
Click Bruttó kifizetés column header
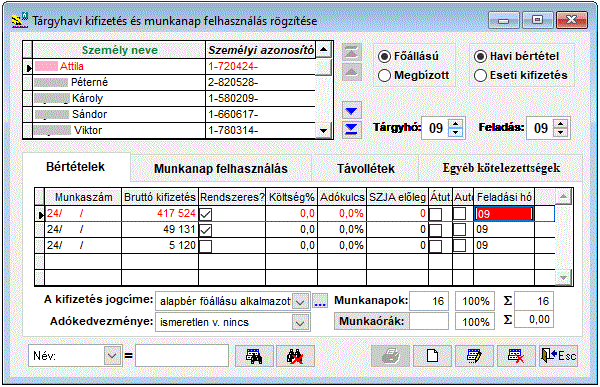point(160,197)
